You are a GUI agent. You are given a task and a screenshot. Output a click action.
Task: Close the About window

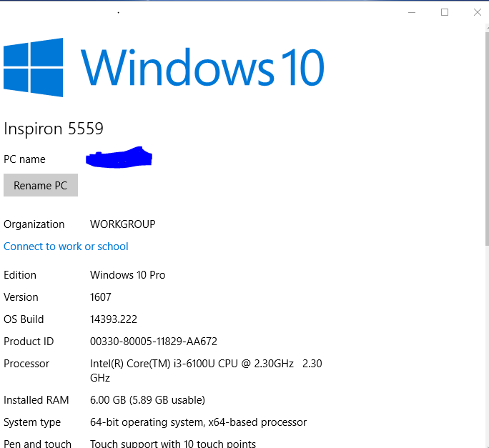tap(477, 12)
